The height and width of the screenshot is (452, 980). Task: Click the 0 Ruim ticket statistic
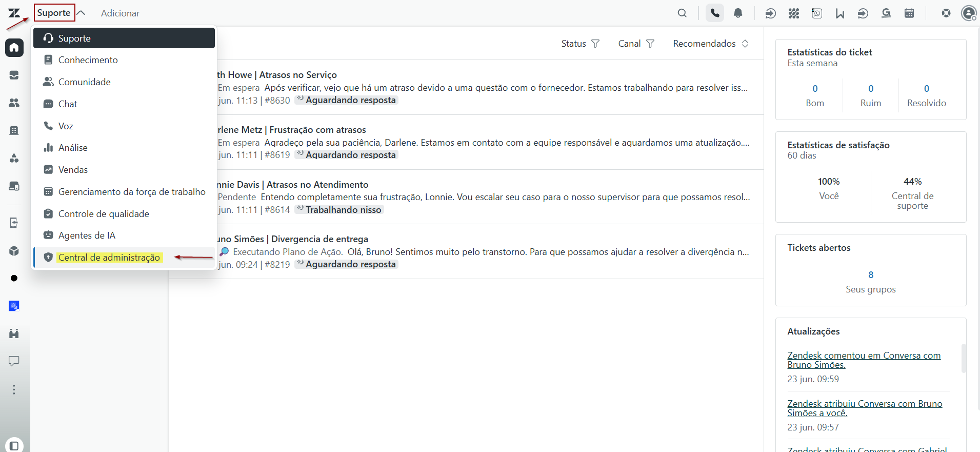[x=871, y=95]
